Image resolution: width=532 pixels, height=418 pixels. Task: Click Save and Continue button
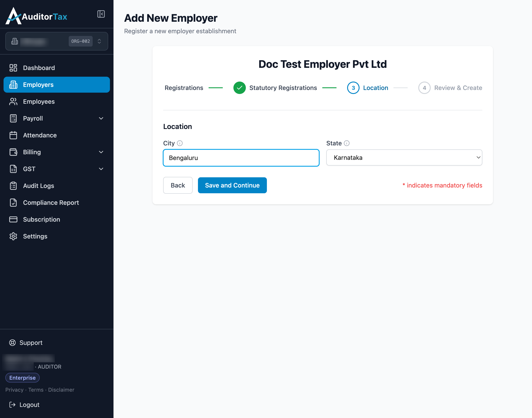point(232,185)
